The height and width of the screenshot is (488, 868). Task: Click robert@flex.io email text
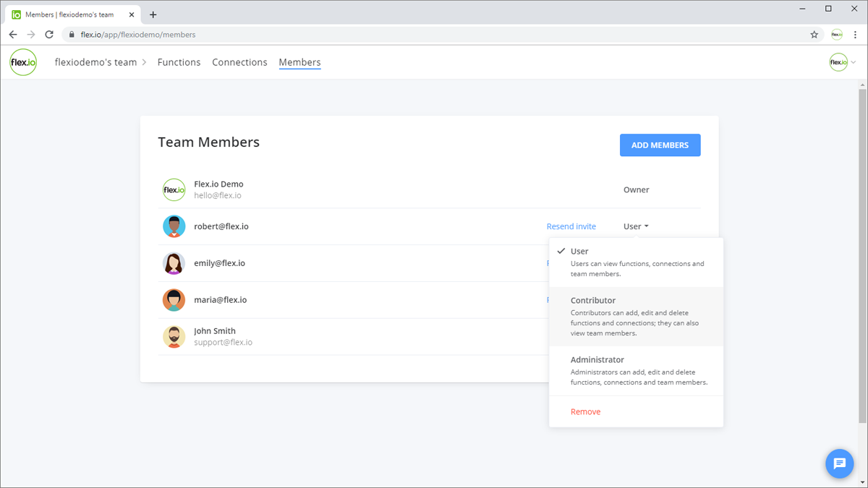[x=221, y=226]
